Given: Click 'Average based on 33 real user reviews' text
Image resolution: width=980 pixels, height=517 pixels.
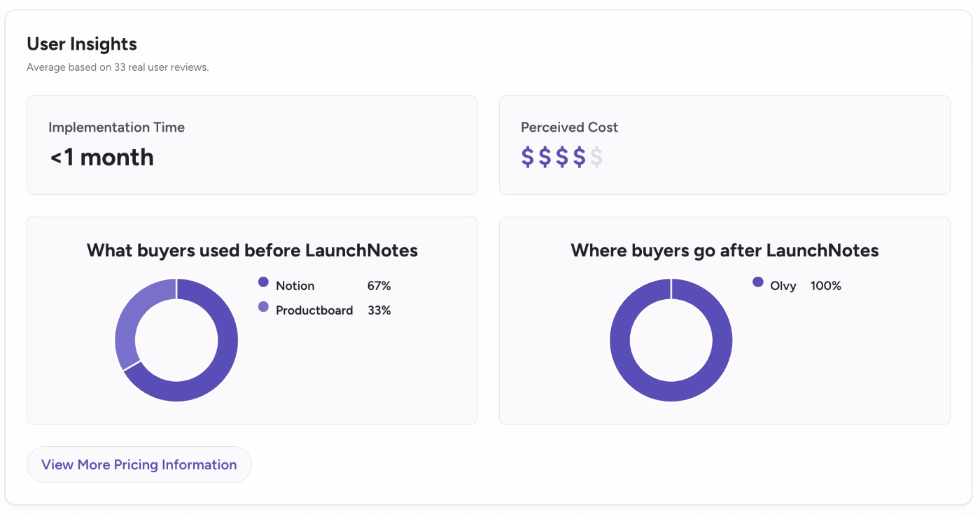Looking at the screenshot, I should tap(118, 67).
